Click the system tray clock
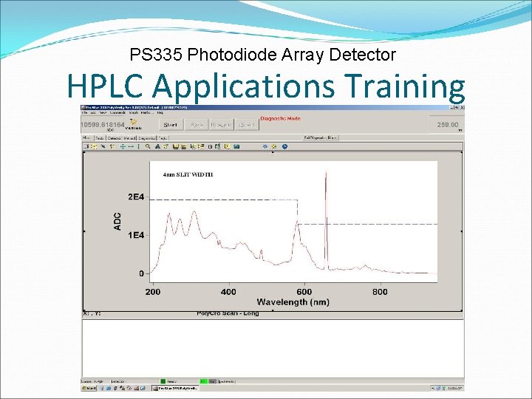 (456, 388)
